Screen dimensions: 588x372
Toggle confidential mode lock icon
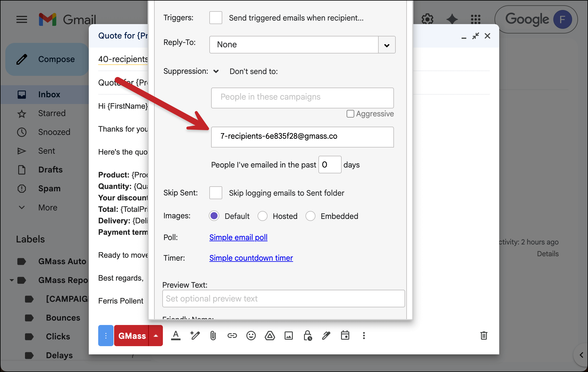[x=308, y=336]
